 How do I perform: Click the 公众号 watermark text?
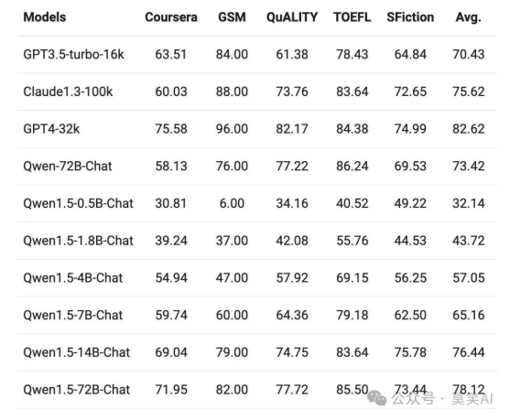click(413, 399)
